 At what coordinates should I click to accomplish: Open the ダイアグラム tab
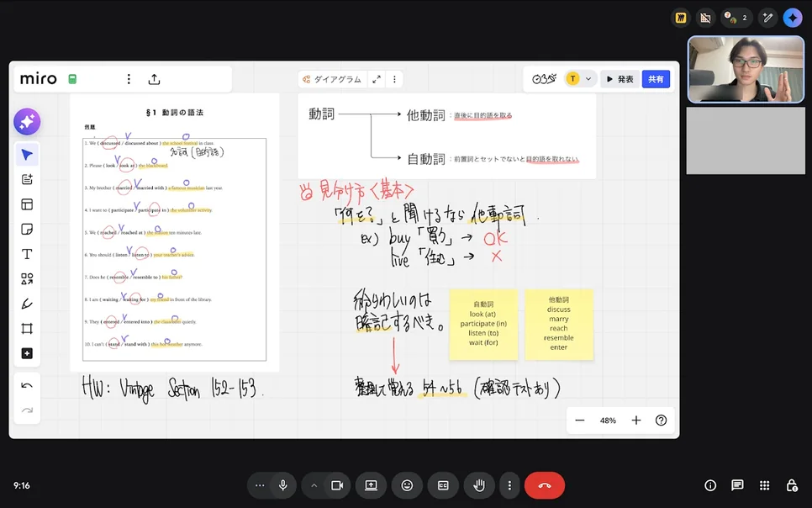click(x=332, y=79)
